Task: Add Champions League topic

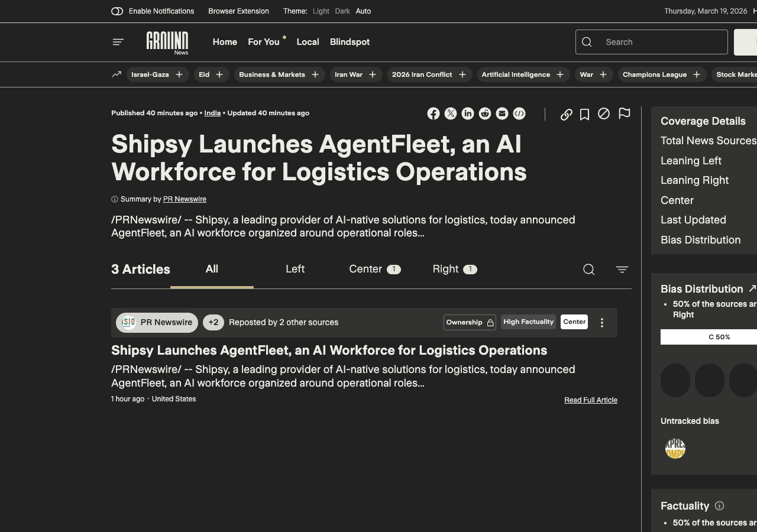Action: point(697,74)
